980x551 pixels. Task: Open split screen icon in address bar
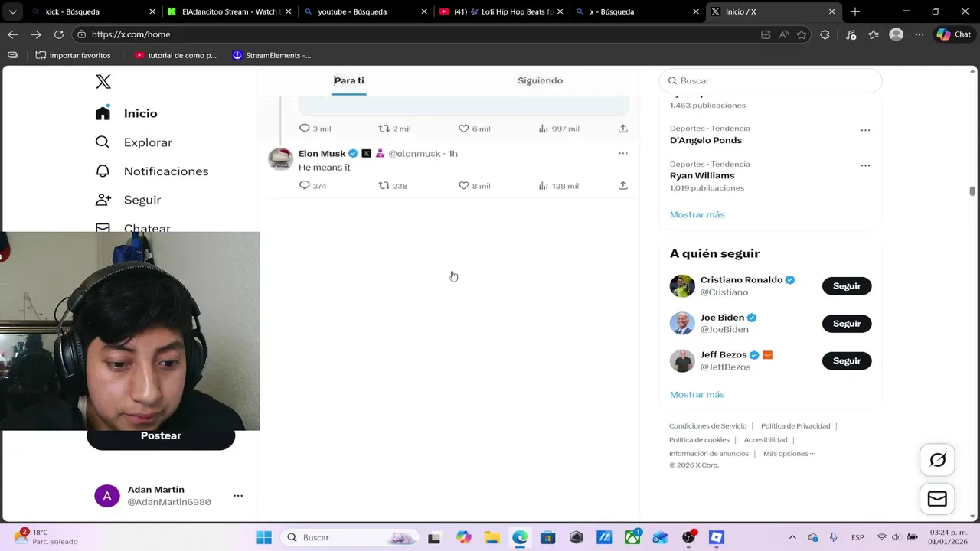(x=766, y=34)
